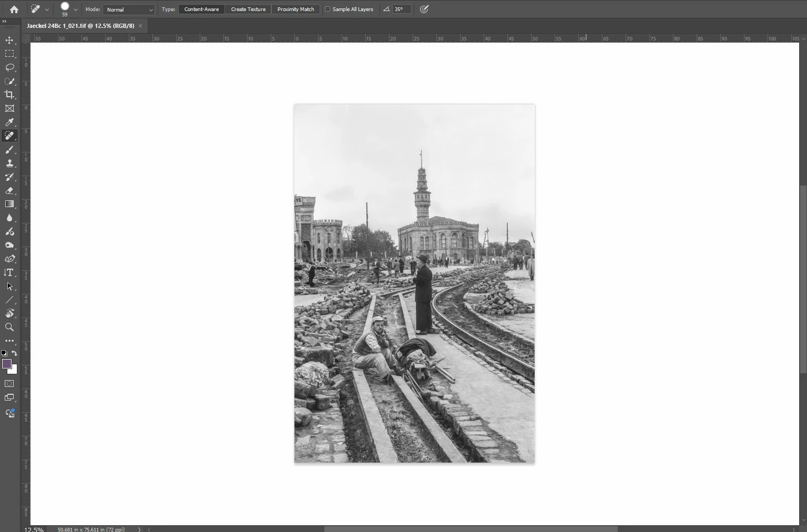Select the Path Selection tool
Image resolution: width=807 pixels, height=532 pixels.
(9, 287)
